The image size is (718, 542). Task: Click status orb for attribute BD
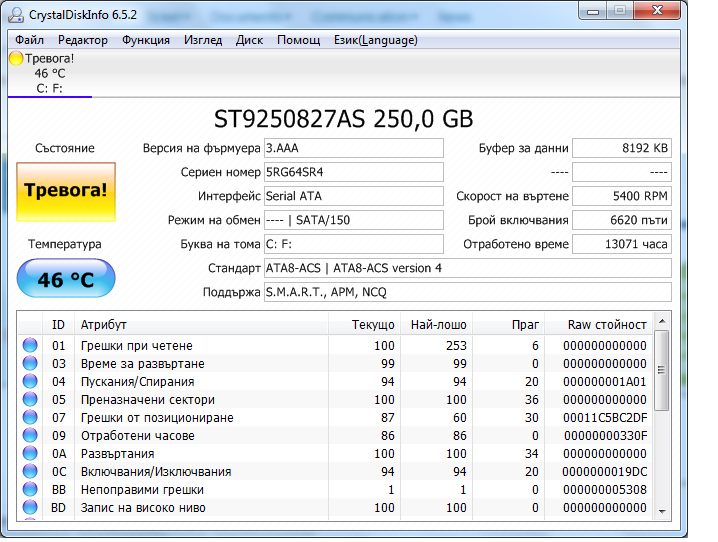[x=30, y=507]
